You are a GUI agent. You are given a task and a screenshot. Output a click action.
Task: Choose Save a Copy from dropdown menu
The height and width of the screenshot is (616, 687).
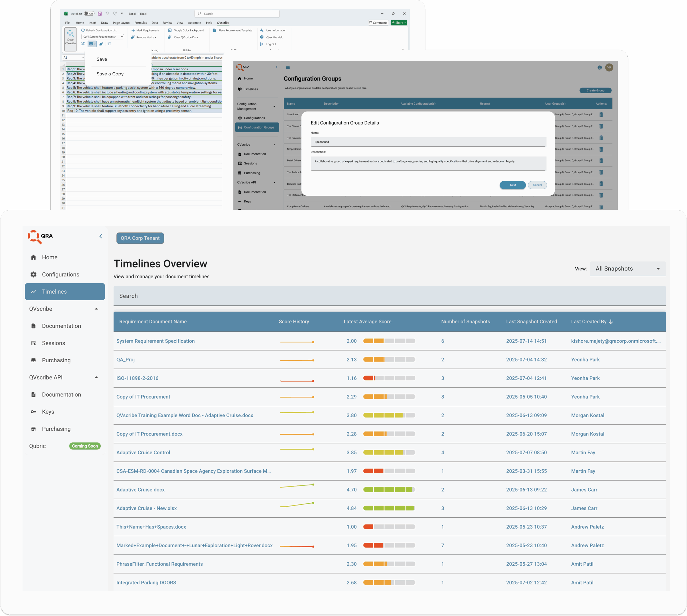110,74
